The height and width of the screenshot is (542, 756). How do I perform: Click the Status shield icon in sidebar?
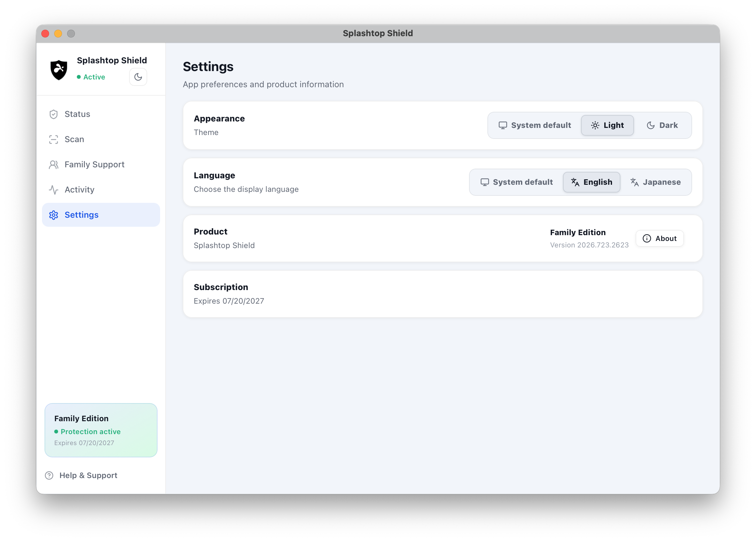coord(53,114)
